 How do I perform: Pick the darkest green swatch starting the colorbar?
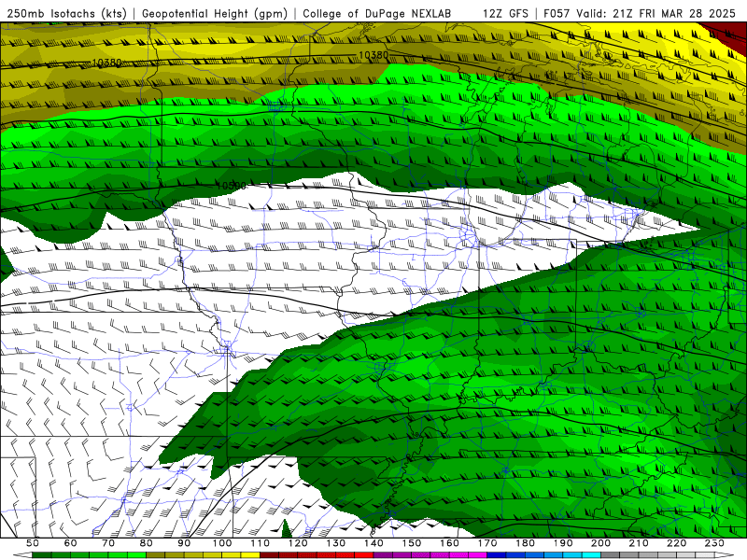42,555
